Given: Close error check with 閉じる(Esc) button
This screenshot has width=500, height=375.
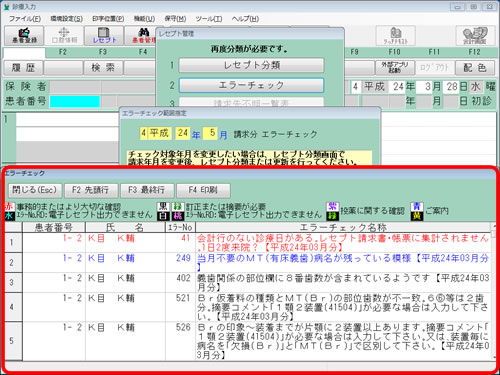Looking at the screenshot, I should pyautogui.click(x=35, y=190).
